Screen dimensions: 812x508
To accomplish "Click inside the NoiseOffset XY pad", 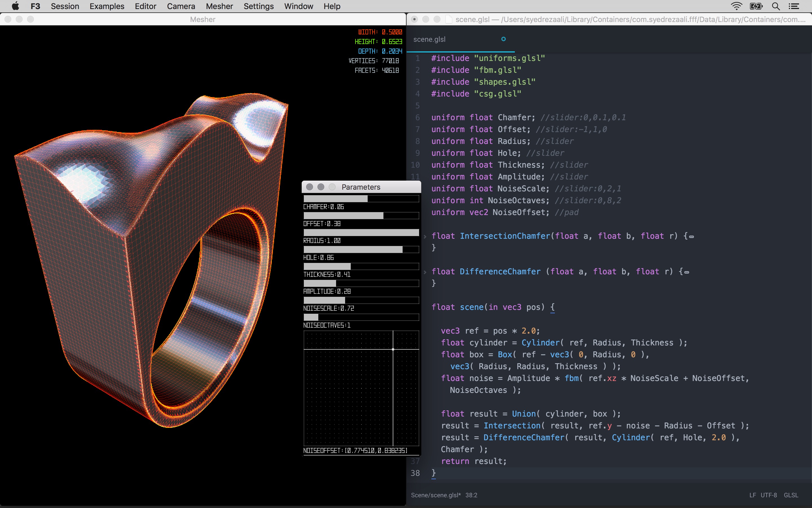I will coord(361,388).
